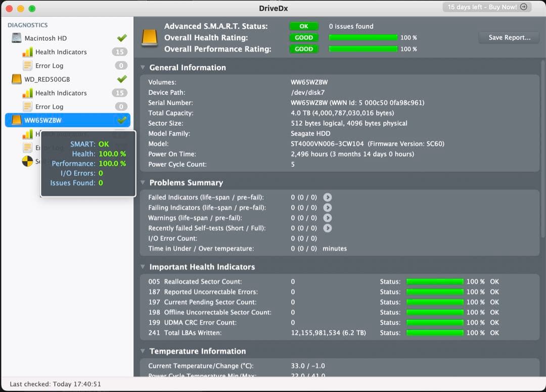The width and height of the screenshot is (546, 392).
Task: Collapse the Temperature Information section
Action: click(x=143, y=351)
